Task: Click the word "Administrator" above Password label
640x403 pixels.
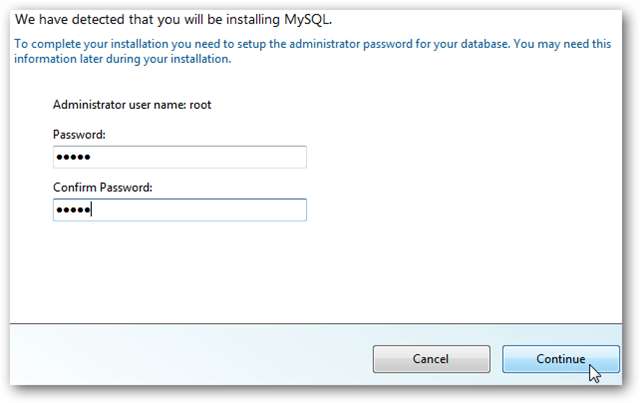Action: point(86,103)
